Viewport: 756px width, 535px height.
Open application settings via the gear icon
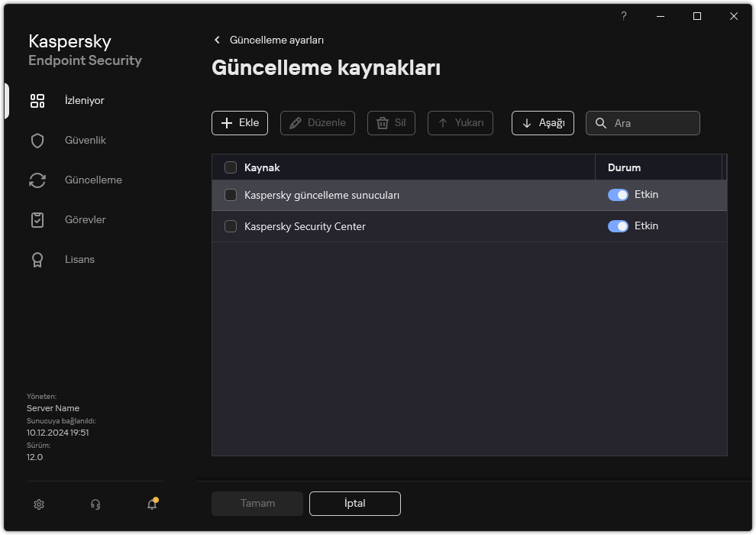38,504
